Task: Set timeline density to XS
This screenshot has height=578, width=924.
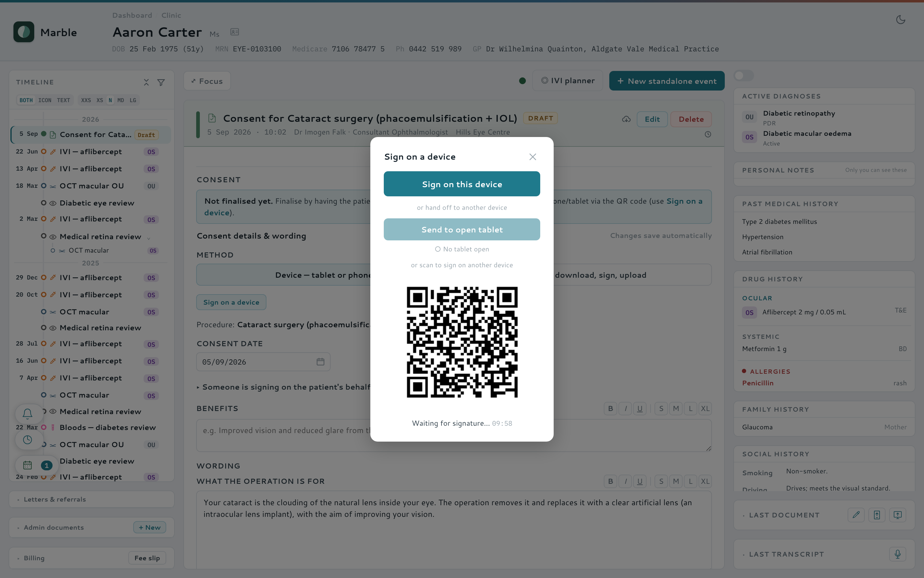Action: [100, 100]
